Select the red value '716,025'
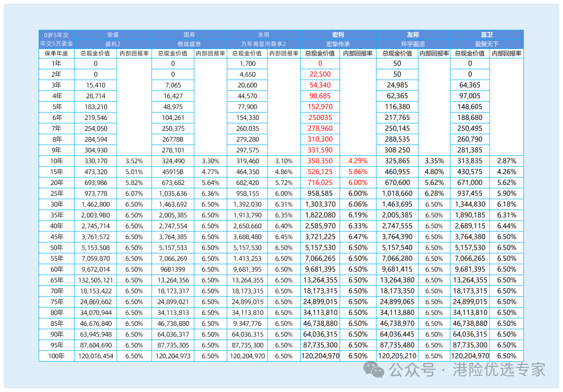Viewport: 563px width, 392px height. pyautogui.click(x=320, y=183)
